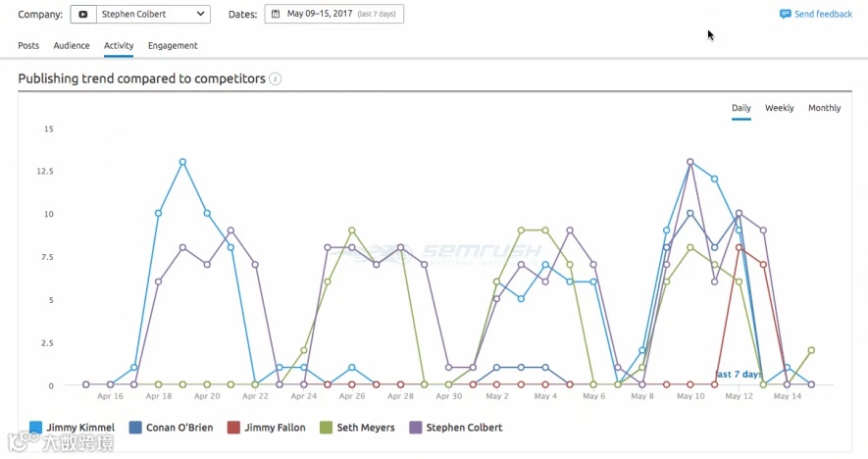This screenshot has height=459, width=868.
Task: Click the calendar icon in Dates field
Action: pyautogui.click(x=276, y=14)
